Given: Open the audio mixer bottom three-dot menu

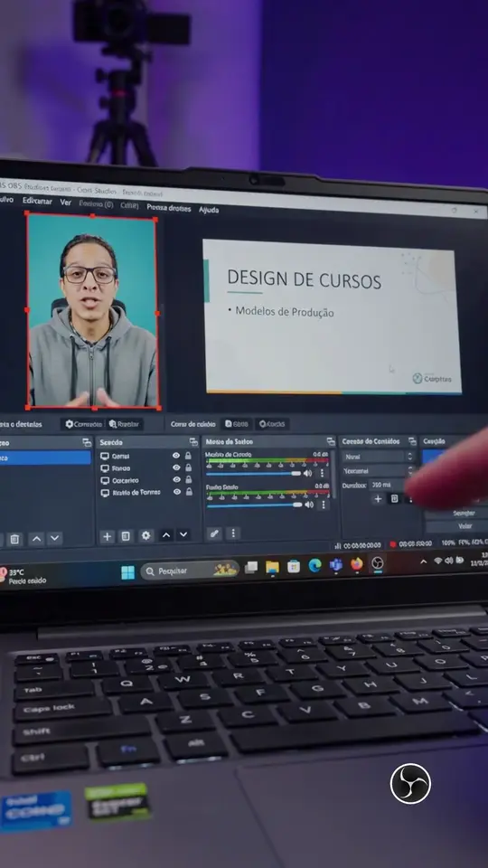Looking at the screenshot, I should click(x=233, y=533).
